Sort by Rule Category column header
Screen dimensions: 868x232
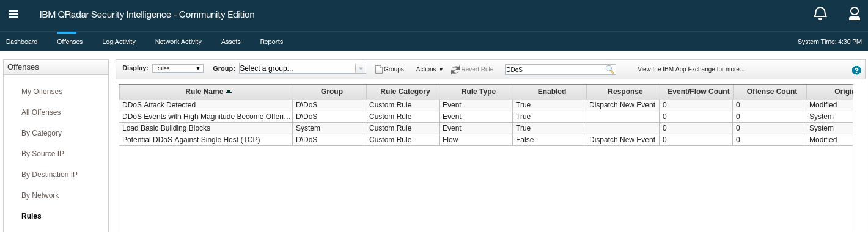click(403, 92)
